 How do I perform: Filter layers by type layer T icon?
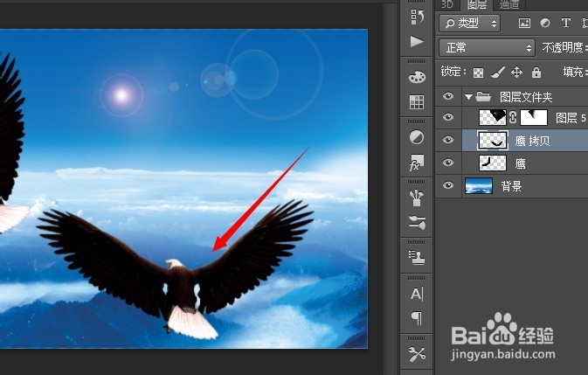[x=566, y=23]
